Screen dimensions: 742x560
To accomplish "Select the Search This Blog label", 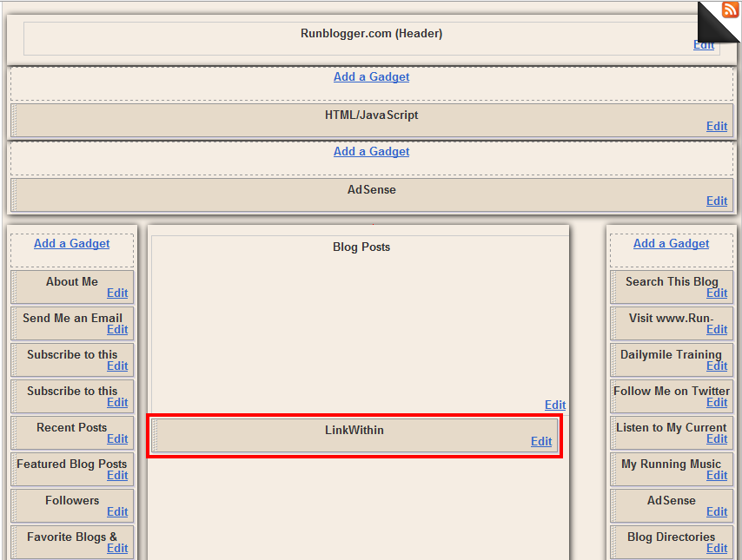I will coord(672,281).
